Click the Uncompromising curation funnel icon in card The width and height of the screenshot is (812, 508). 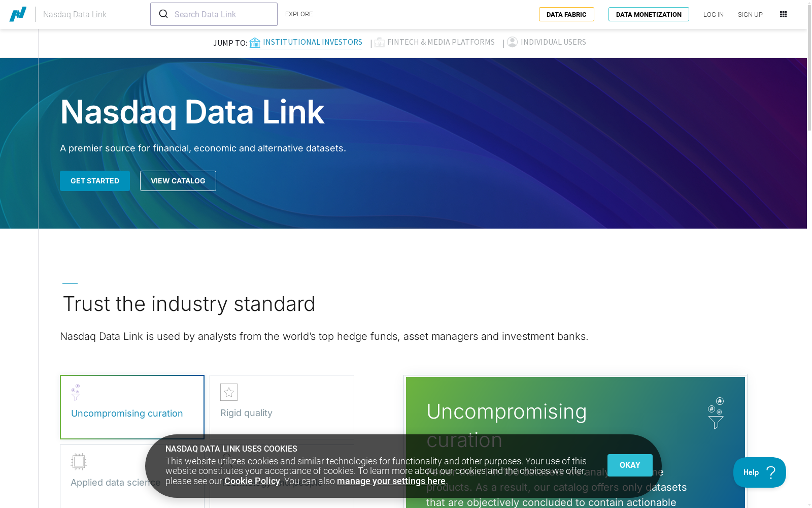click(x=76, y=392)
